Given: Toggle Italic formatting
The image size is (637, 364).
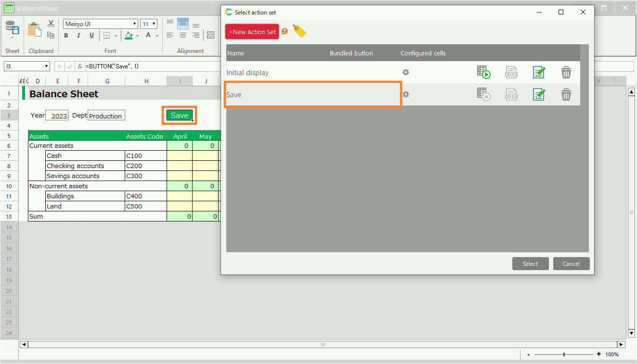Looking at the screenshot, I should (x=79, y=36).
